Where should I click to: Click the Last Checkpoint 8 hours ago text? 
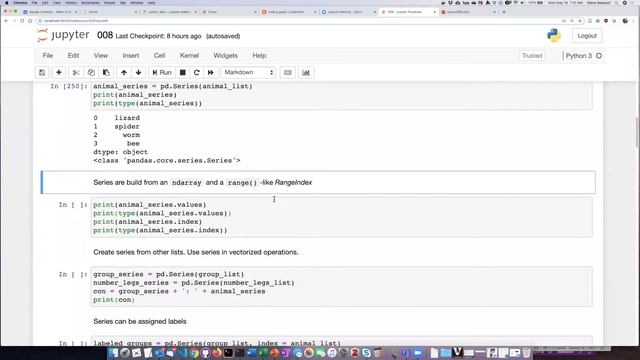point(158,36)
